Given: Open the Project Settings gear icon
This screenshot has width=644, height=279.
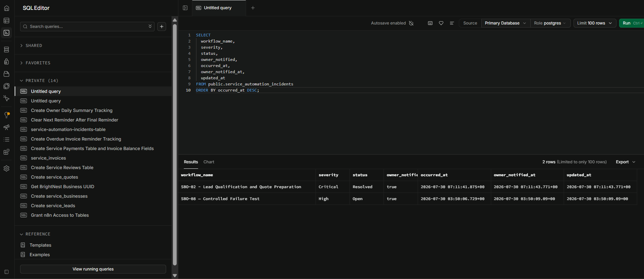Looking at the screenshot, I should pyautogui.click(x=6, y=168).
